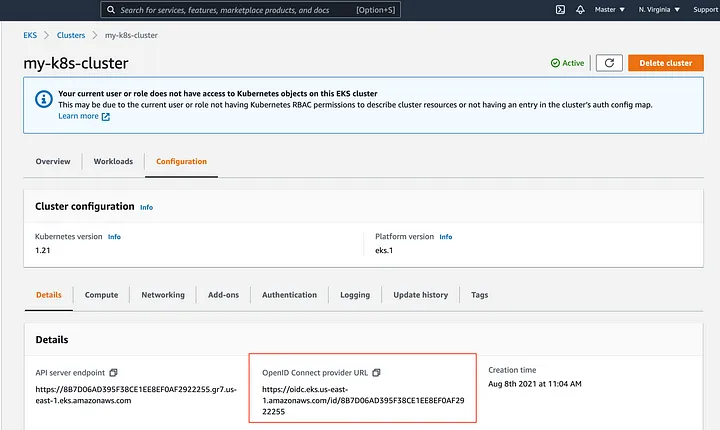This screenshot has height=430, width=720.
Task: Open the Authentication sub-tab
Action: tap(289, 295)
